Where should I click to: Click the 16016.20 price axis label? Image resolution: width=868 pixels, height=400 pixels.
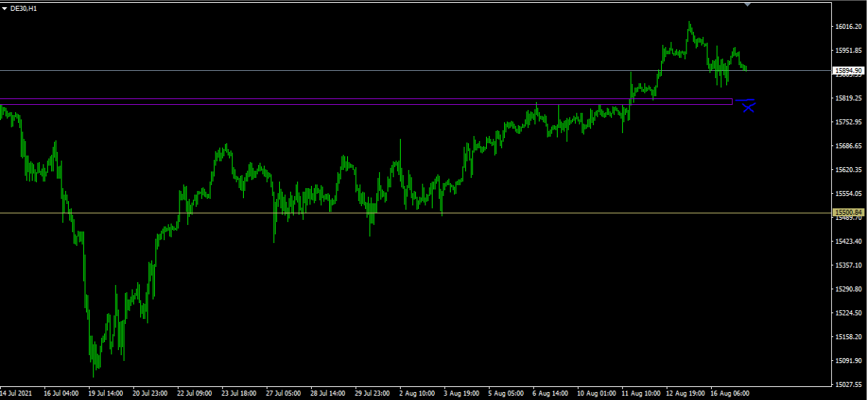(x=848, y=27)
